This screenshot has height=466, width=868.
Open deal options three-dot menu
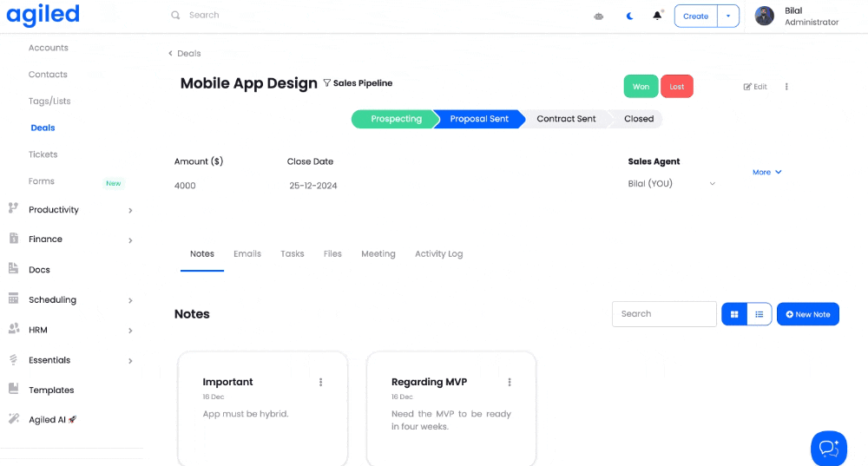coord(786,86)
